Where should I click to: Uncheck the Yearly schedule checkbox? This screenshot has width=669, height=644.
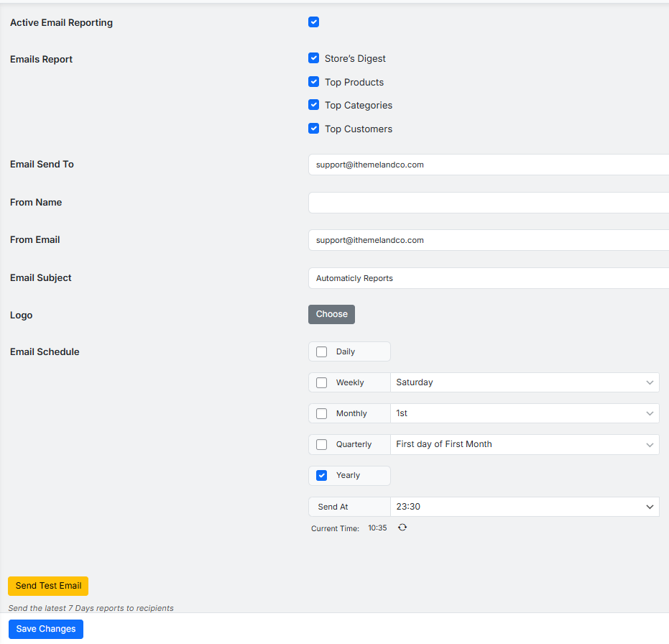point(321,476)
